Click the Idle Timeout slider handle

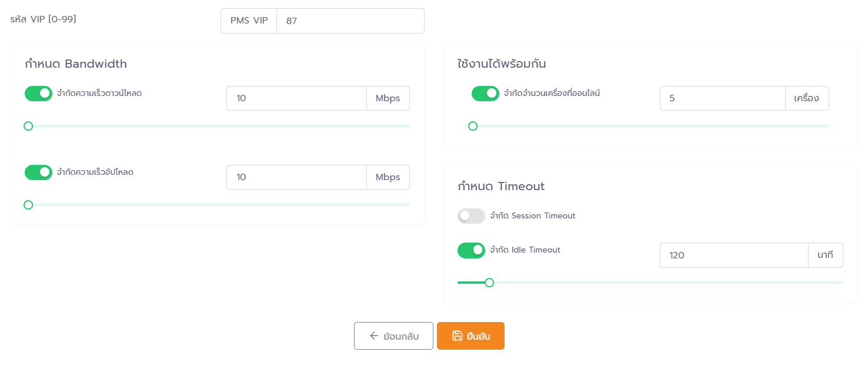[489, 283]
